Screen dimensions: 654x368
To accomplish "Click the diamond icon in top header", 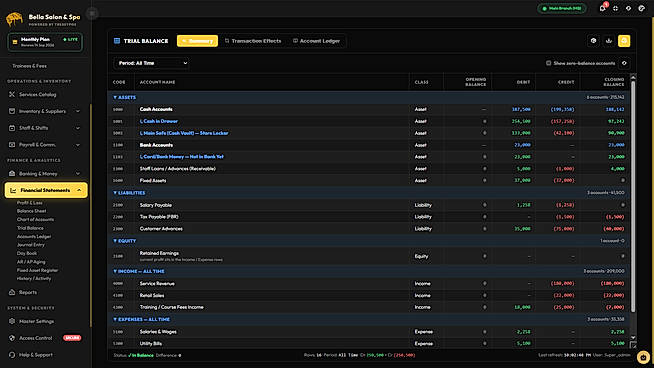I will click(629, 8).
